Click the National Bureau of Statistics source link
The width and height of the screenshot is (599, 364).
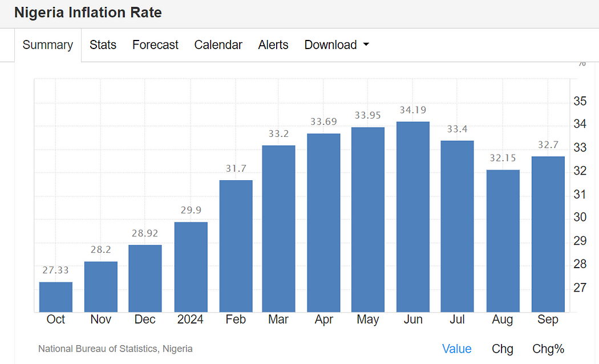pyautogui.click(x=115, y=349)
